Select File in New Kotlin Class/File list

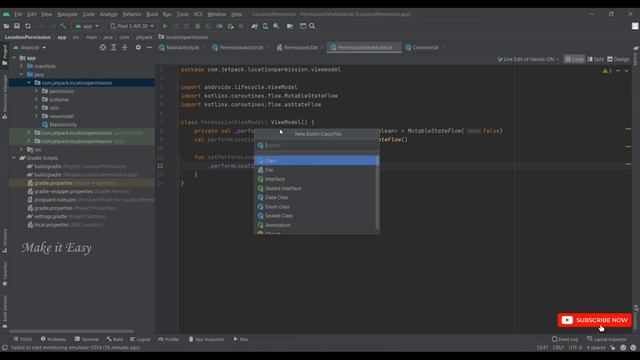pyautogui.click(x=316, y=170)
